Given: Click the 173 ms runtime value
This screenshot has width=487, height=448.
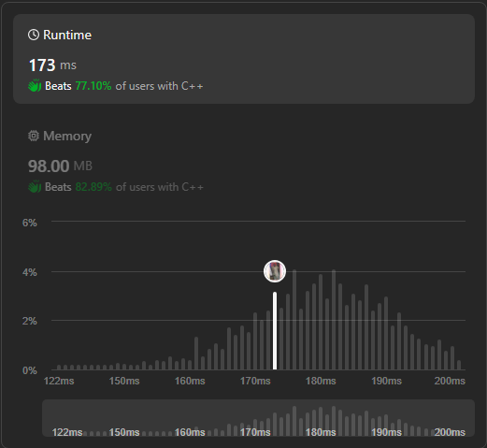Looking at the screenshot, I should click(x=52, y=65).
